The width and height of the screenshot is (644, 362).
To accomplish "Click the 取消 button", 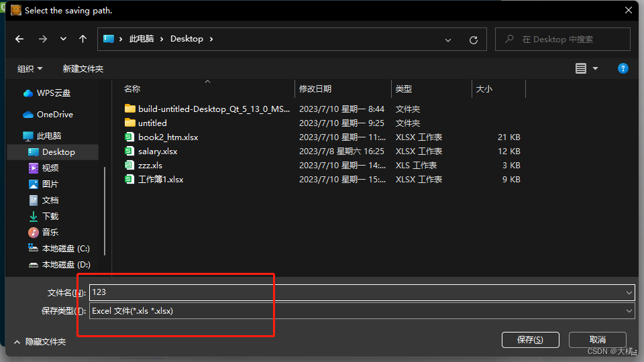I will pos(597,340).
